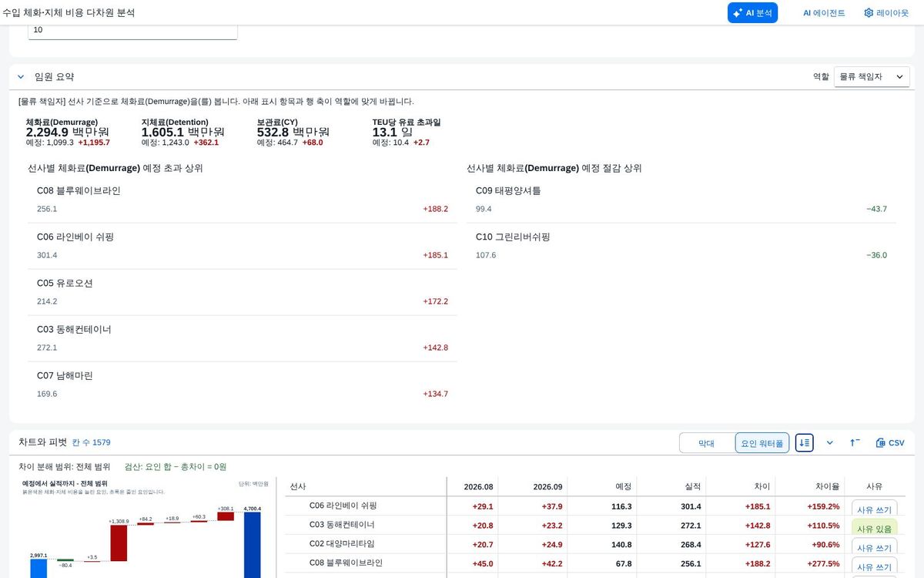This screenshot has width=924, height=578.
Task: Open the 역할 dropdown showing 물류 책임자
Action: [872, 77]
